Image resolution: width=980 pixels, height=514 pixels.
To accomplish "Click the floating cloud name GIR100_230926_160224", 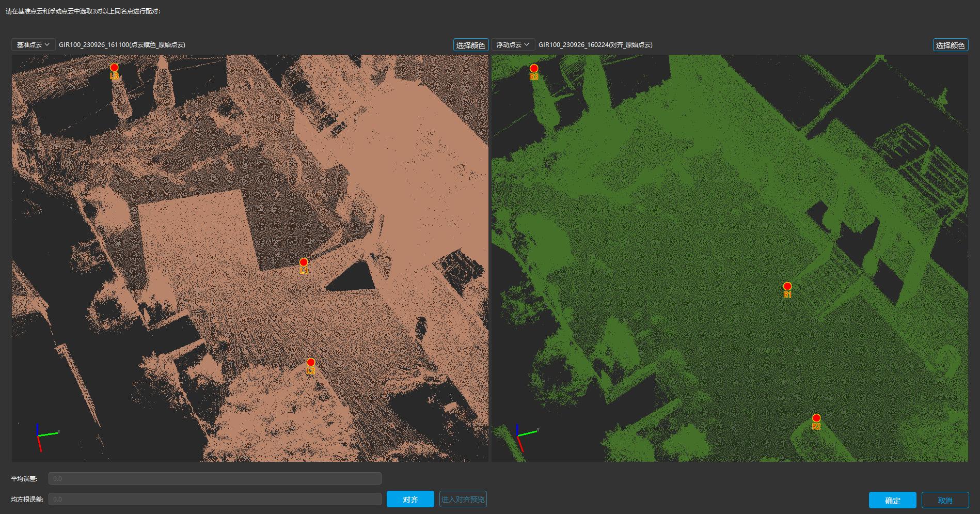I will [595, 45].
